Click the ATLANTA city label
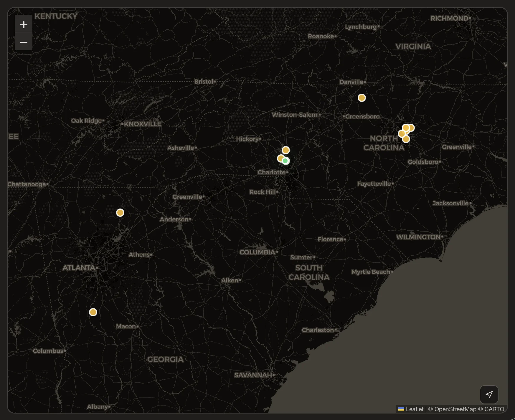The height and width of the screenshot is (420, 515). click(x=79, y=268)
